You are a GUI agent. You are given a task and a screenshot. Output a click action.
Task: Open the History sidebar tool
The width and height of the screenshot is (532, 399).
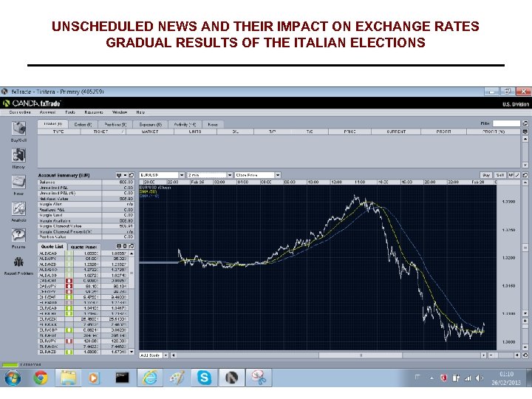coord(18,156)
